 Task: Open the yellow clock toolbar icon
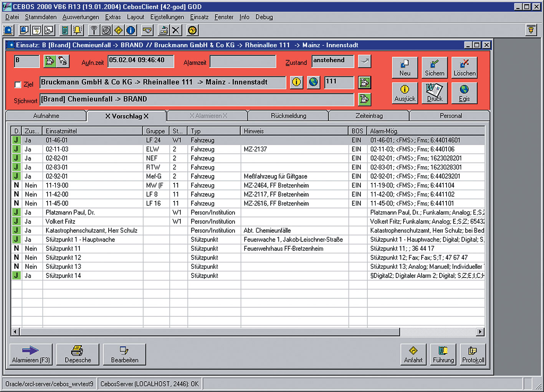click(x=192, y=30)
